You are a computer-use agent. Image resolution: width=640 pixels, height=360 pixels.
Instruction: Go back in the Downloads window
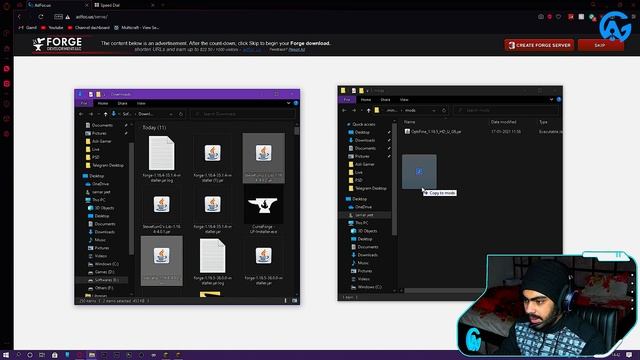[82, 114]
